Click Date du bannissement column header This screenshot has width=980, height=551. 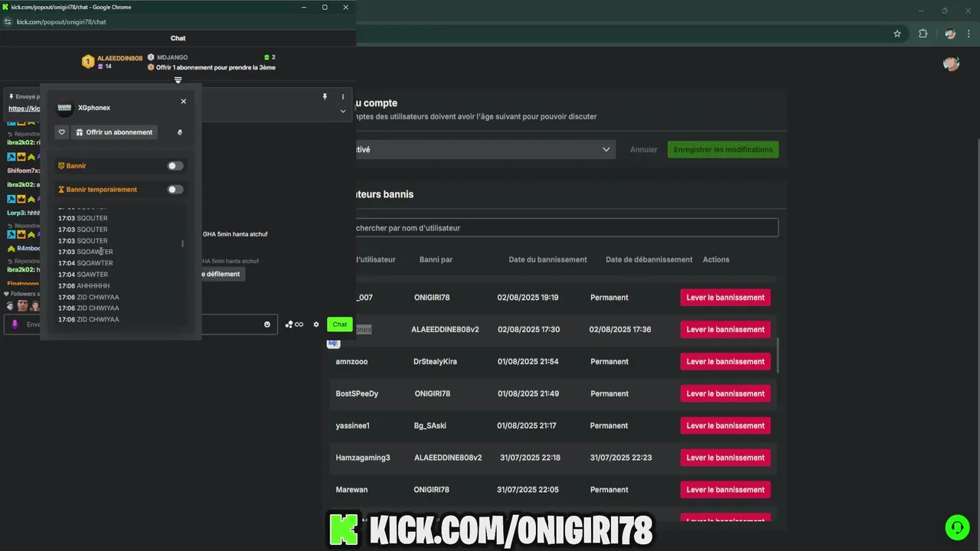tap(547, 259)
